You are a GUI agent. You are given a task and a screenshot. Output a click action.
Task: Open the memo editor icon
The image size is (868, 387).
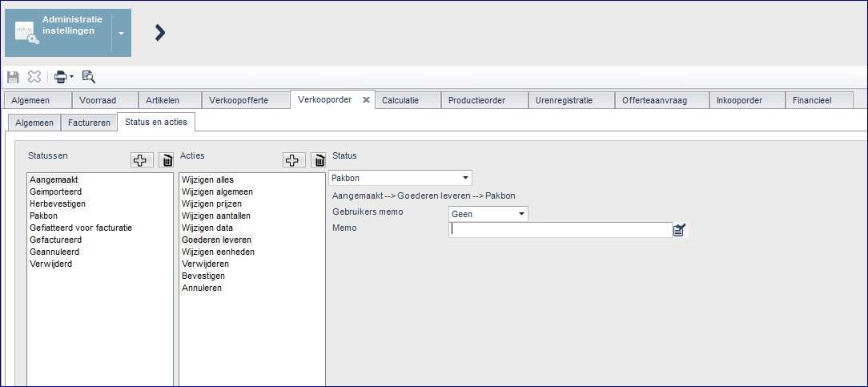click(x=680, y=230)
